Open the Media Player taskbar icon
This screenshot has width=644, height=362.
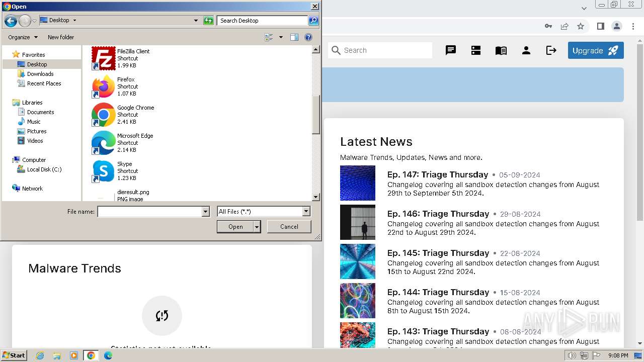[74, 355]
